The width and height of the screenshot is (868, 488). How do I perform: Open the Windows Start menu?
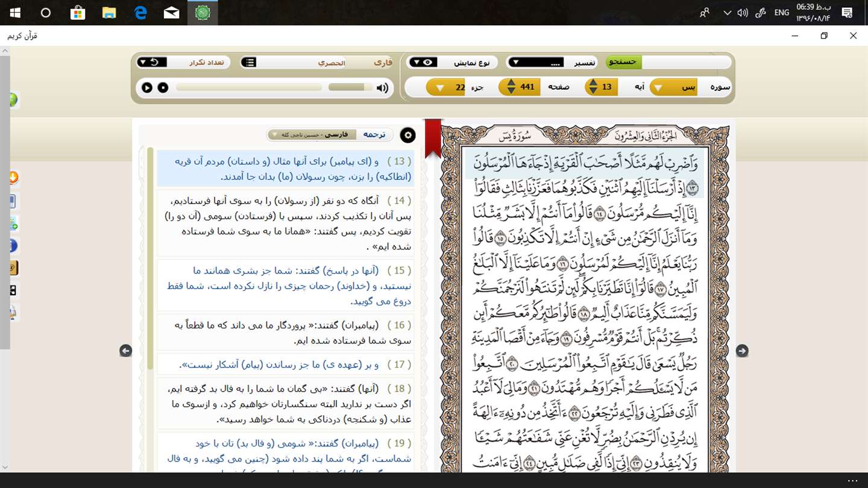(x=14, y=13)
